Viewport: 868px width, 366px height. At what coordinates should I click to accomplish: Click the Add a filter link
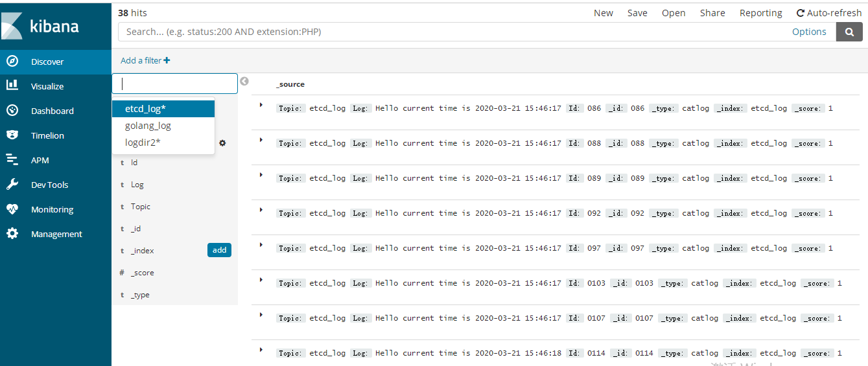tap(145, 60)
